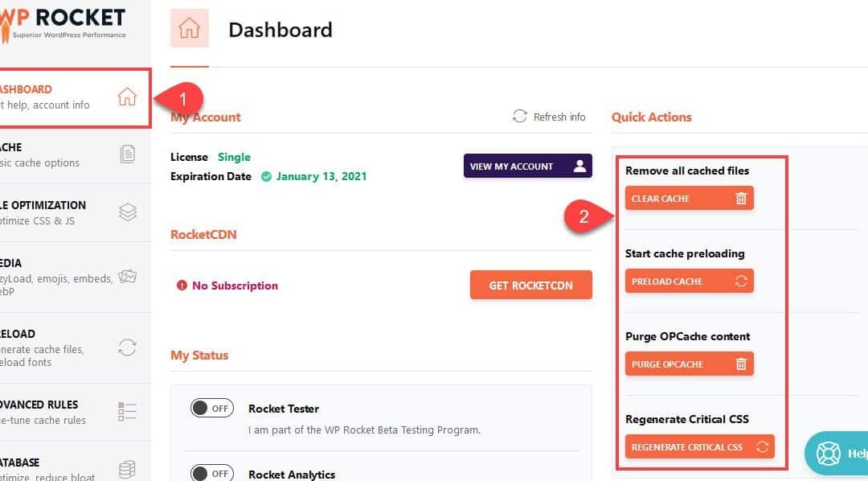Open File Optimization layers icon
Image resolution: width=868 pixels, height=481 pixels.
click(x=127, y=212)
